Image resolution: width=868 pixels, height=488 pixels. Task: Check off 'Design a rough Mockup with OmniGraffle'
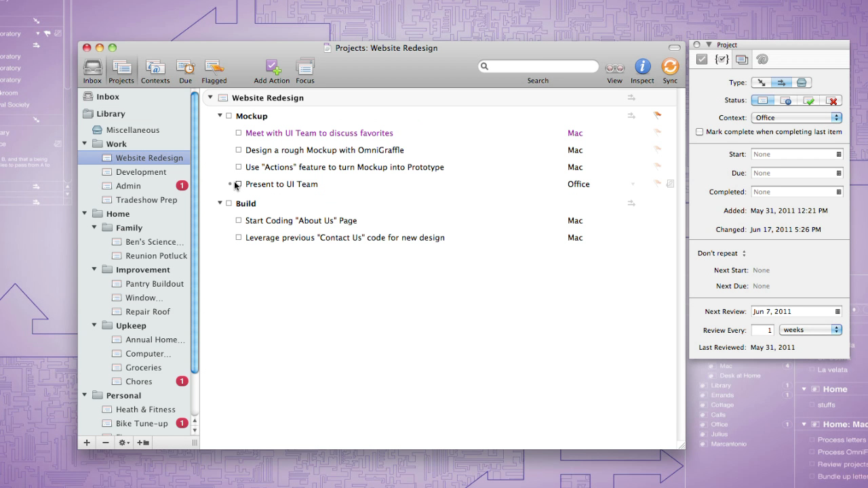239,150
